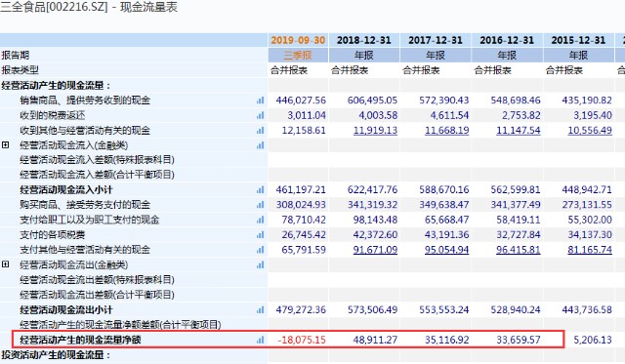
Task: Open linked value 11,919.13 in 2018 column
Action: 375,131
